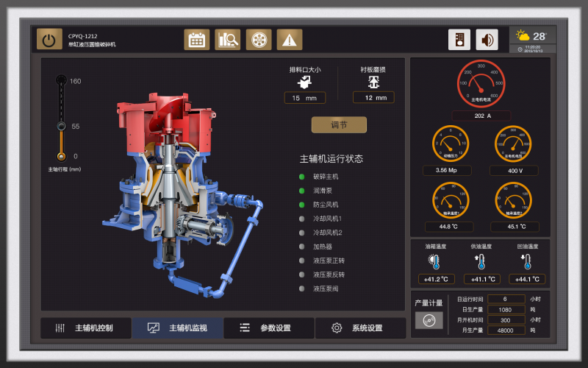Go to the 系统设置 tab

[x=359, y=328]
